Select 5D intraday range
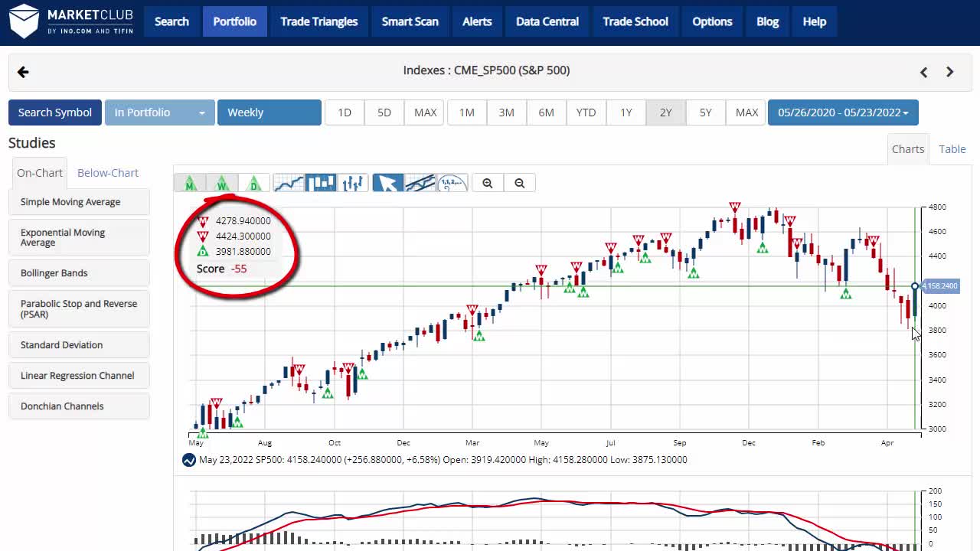Image resolution: width=980 pixels, height=551 pixels. 384,112
